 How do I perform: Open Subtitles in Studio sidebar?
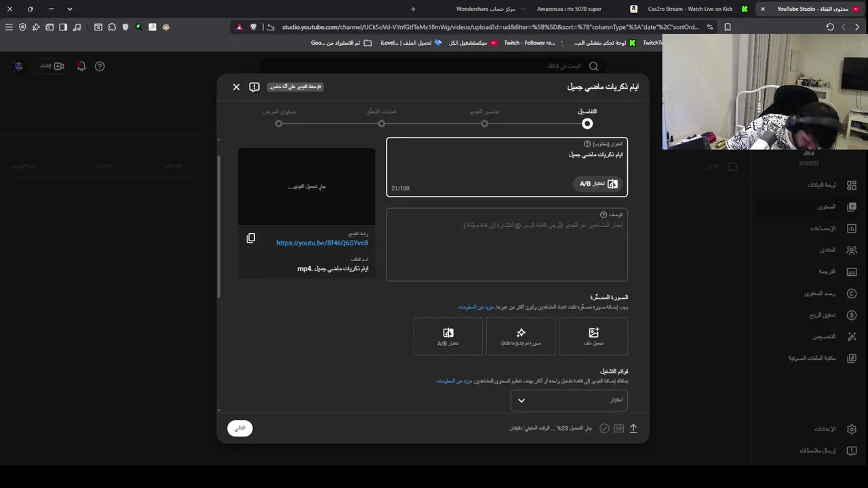[x=837, y=272]
